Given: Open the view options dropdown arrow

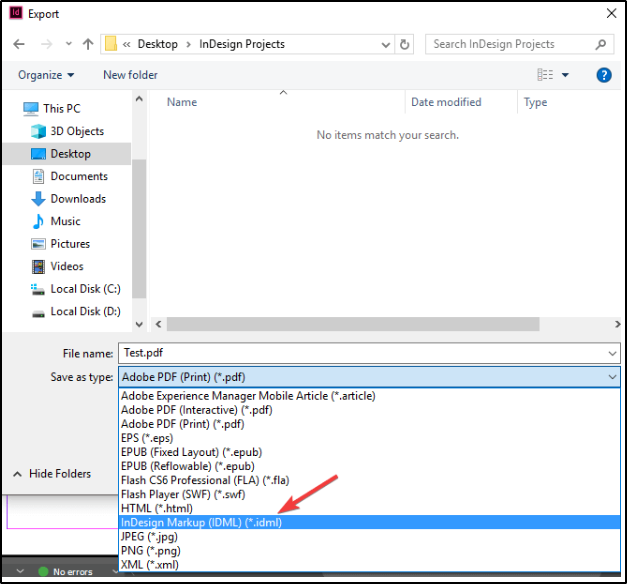Looking at the screenshot, I should (x=565, y=75).
